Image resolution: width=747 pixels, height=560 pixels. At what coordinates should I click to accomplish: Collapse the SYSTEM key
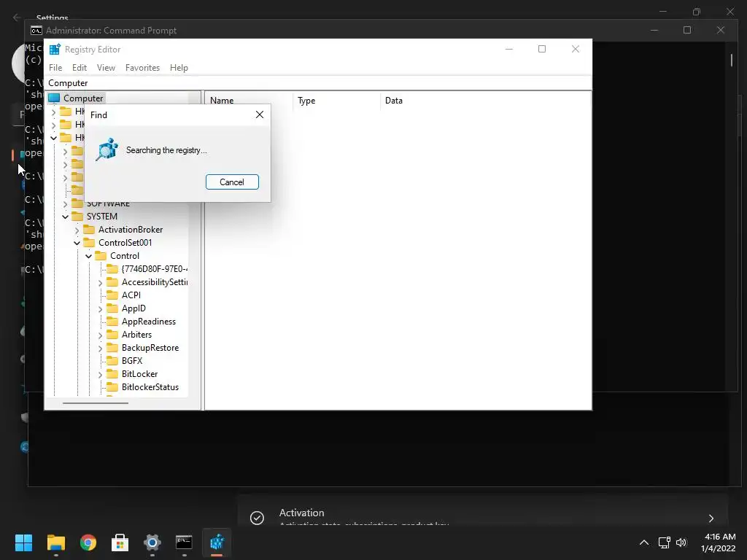point(65,217)
